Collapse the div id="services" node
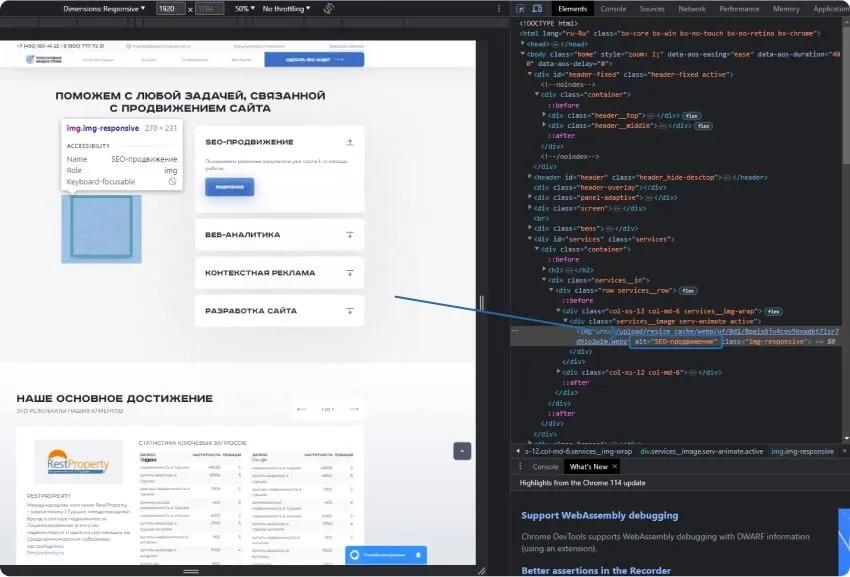Screen dimensions: 850x577 tap(530, 239)
